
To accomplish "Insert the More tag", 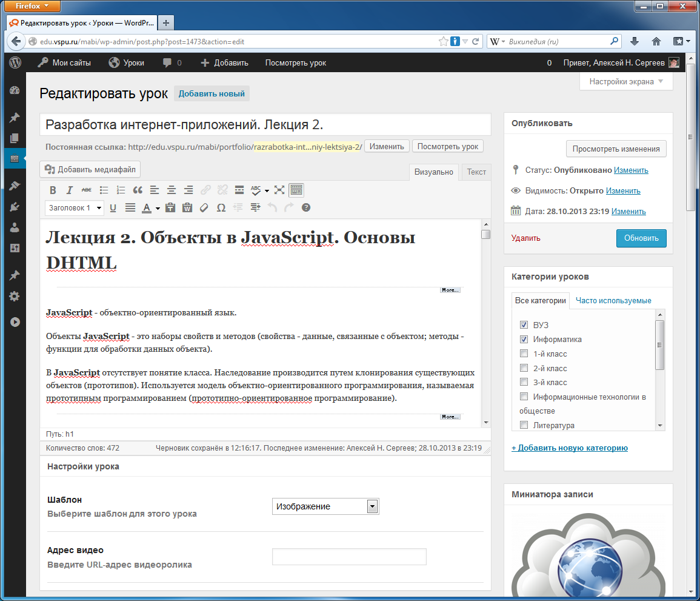I will [x=239, y=190].
